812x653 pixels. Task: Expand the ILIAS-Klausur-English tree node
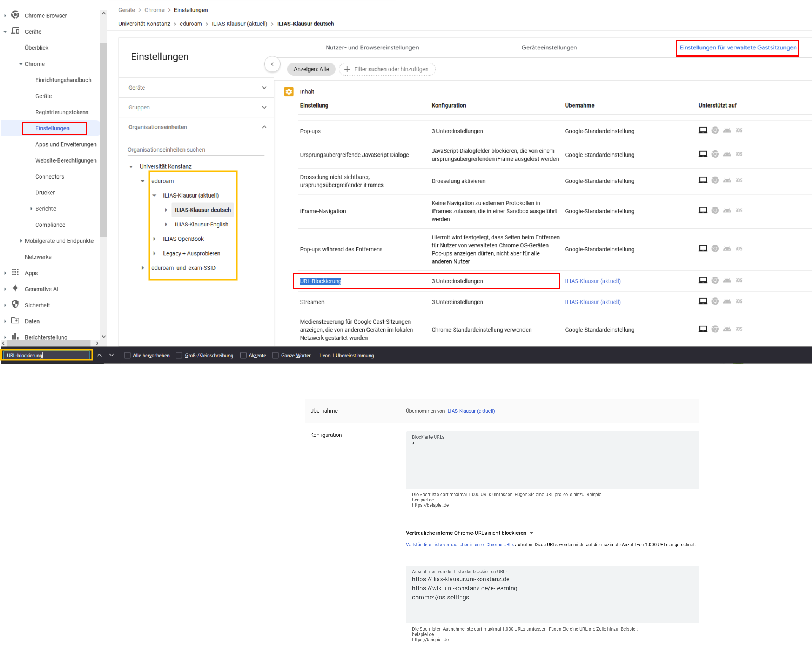tap(166, 225)
